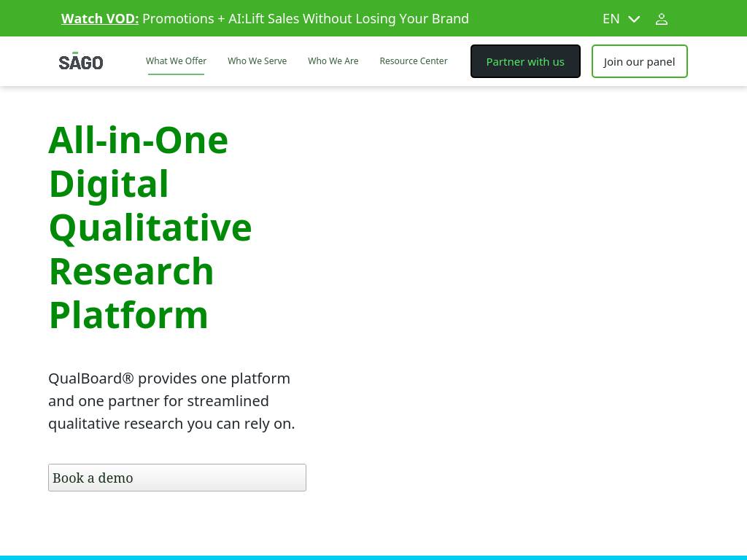This screenshot has height=560, width=747.
Task: Open the What We Offer menu
Action: pyautogui.click(x=176, y=61)
